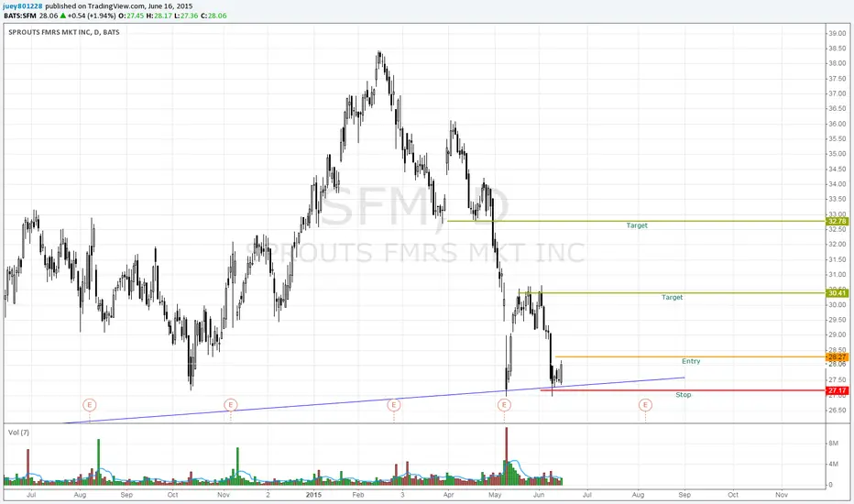Click the L:27.36 low value
Screen dimensions: 854x504
click(x=186, y=16)
